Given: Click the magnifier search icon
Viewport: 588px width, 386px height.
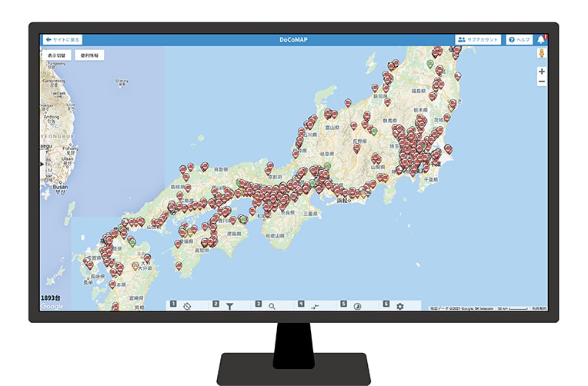Looking at the screenshot, I should pyautogui.click(x=272, y=306).
